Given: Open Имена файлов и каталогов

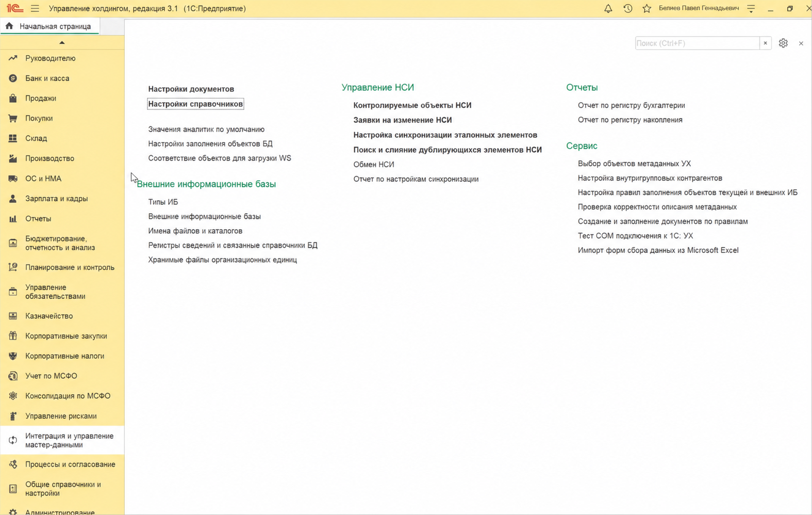Looking at the screenshot, I should 195,231.
